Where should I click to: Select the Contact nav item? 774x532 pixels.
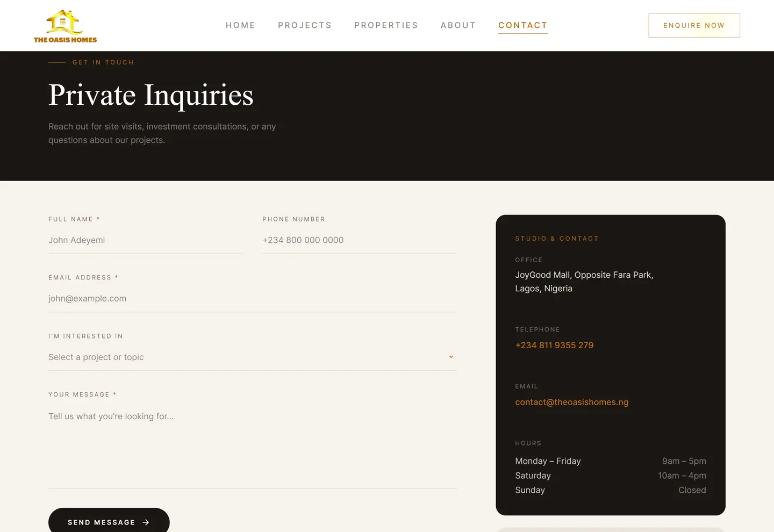[523, 25]
